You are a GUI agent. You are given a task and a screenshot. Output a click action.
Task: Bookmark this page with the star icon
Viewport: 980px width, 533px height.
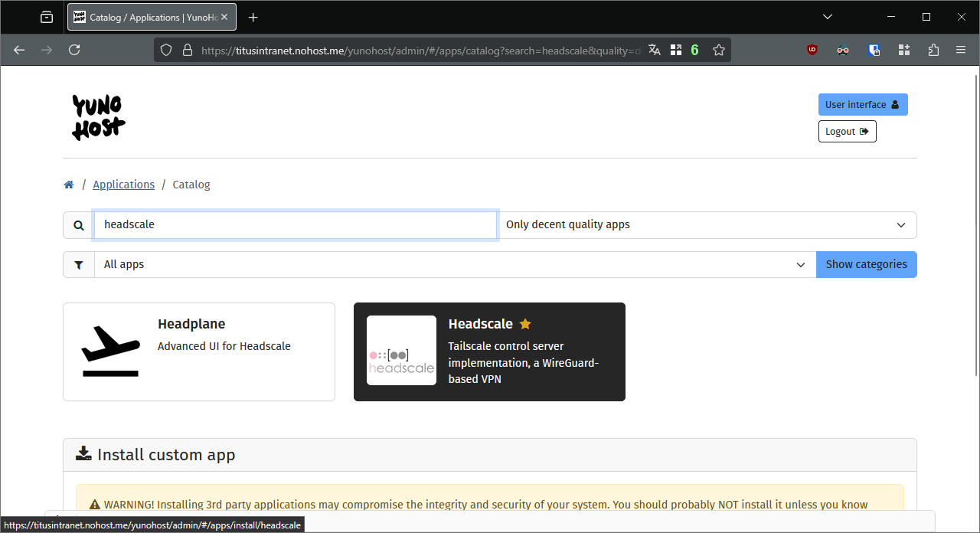tap(718, 50)
